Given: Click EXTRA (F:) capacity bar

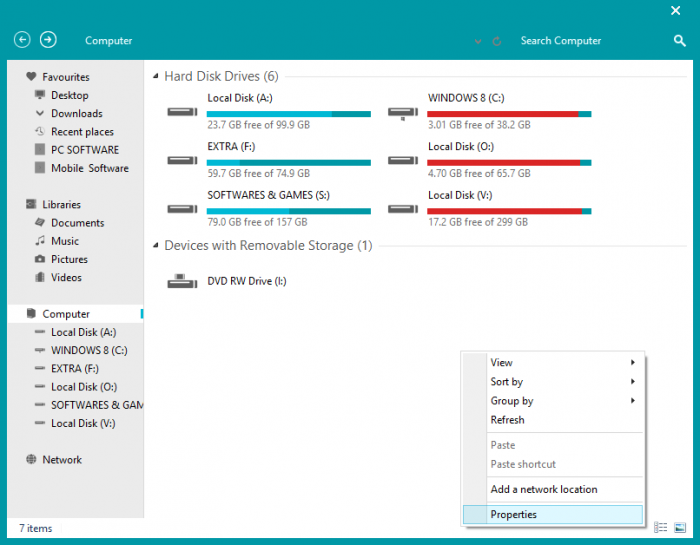Looking at the screenshot, I should point(288,162).
